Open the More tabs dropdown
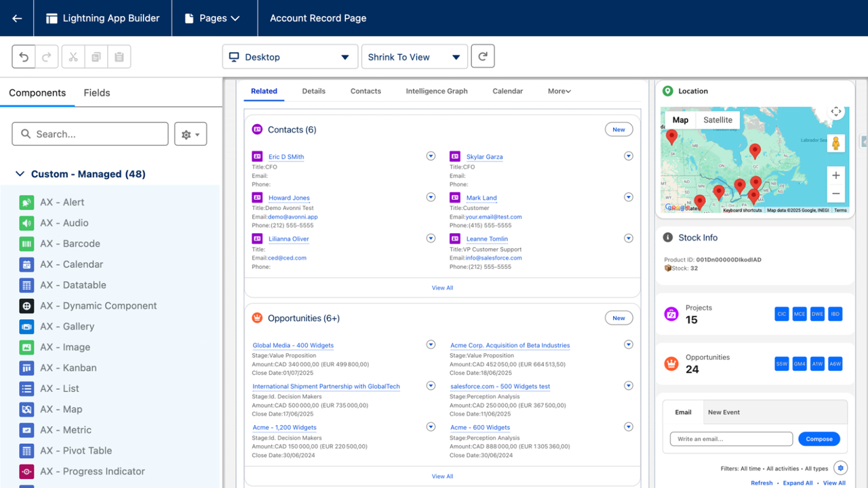The height and width of the screenshot is (488, 868). tap(559, 91)
